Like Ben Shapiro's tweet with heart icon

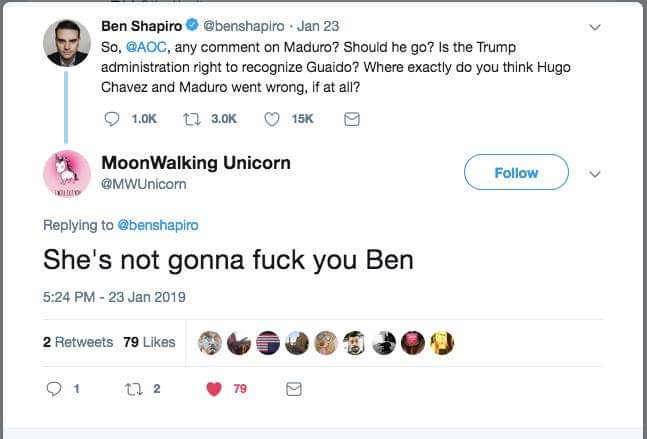[x=272, y=119]
